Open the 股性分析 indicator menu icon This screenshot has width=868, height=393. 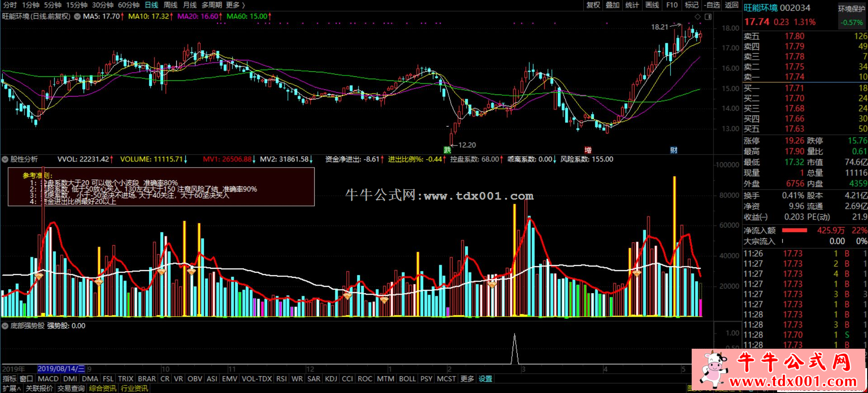coord(5,159)
